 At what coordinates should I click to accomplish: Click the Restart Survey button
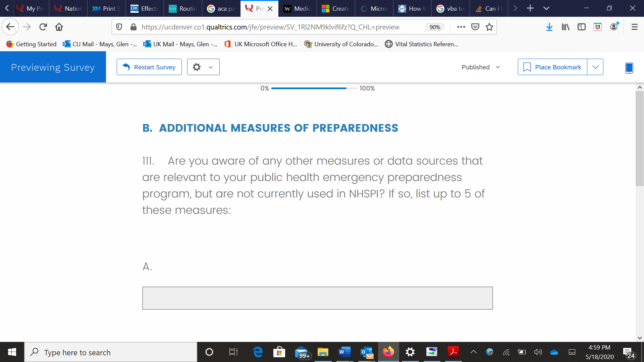pyautogui.click(x=149, y=67)
